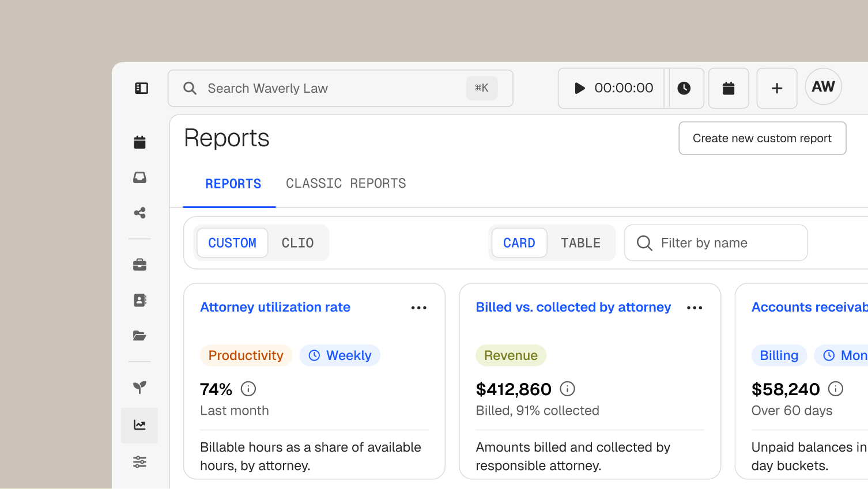
Task: Click info icon next to 74%
Action: tap(248, 389)
